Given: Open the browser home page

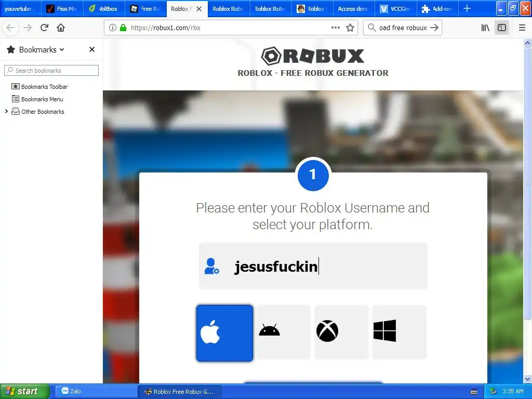Looking at the screenshot, I should 61,28.
